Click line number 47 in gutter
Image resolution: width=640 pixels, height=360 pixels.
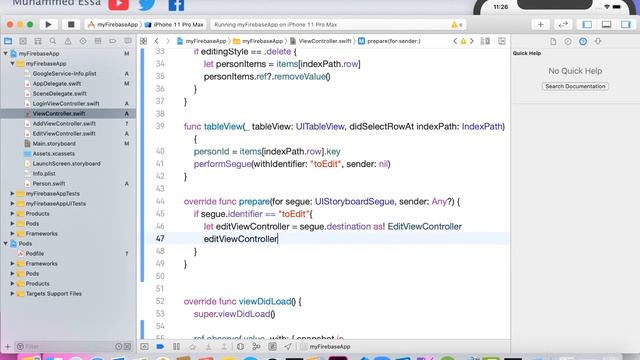click(x=160, y=239)
